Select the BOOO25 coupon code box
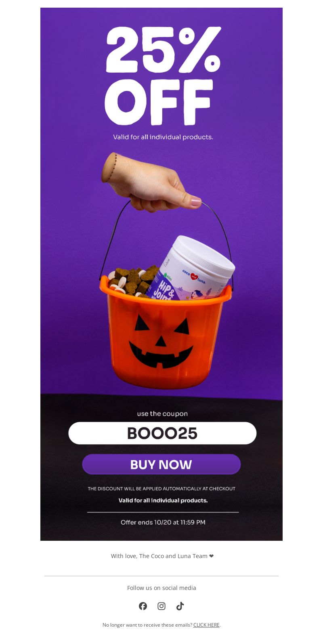Image resolution: width=323 pixels, height=644 pixels. click(162, 433)
